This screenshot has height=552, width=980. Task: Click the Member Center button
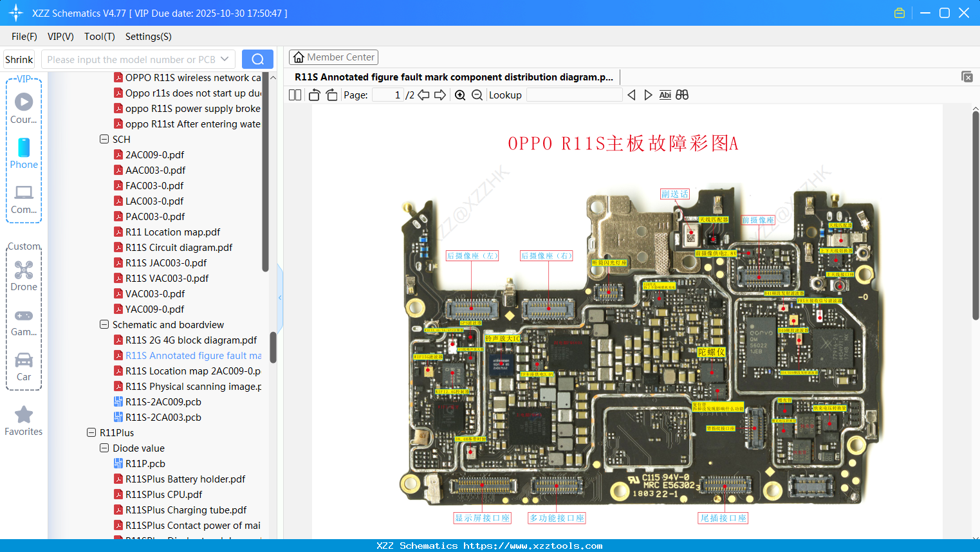pos(333,57)
